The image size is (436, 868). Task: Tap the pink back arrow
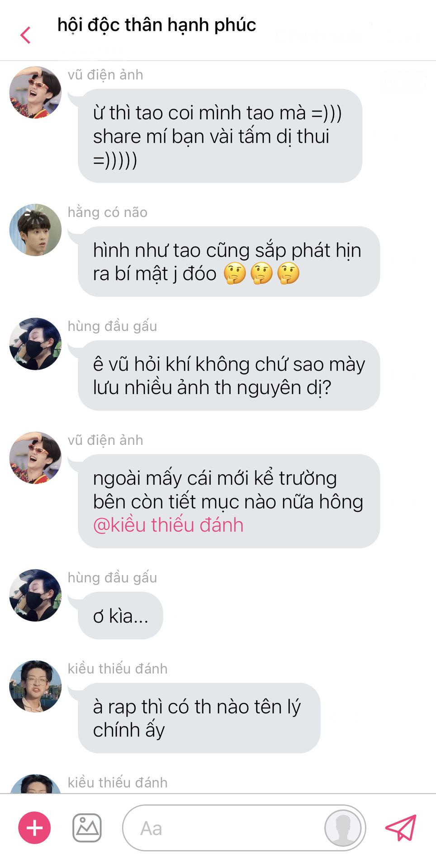coord(26,35)
